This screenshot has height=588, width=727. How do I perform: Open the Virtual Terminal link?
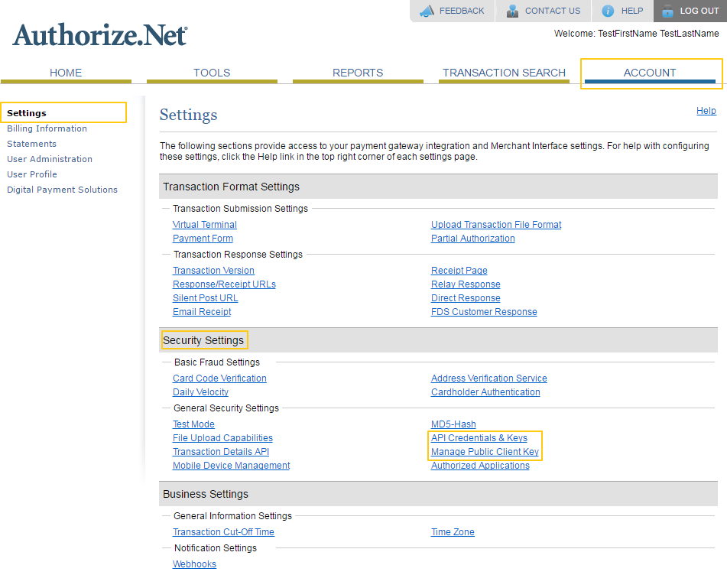205,225
